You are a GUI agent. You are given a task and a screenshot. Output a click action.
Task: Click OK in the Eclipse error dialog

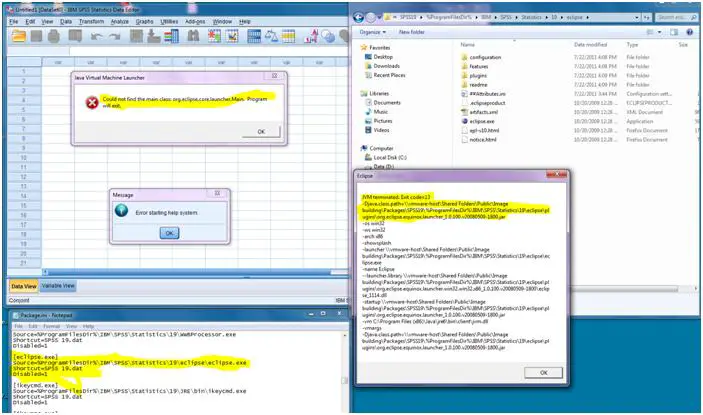tap(543, 372)
